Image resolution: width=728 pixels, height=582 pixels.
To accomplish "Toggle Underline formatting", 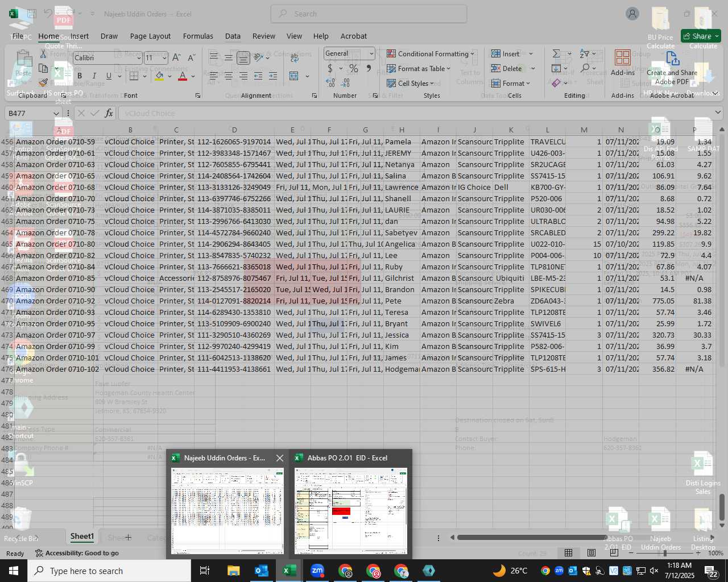I will pos(108,76).
